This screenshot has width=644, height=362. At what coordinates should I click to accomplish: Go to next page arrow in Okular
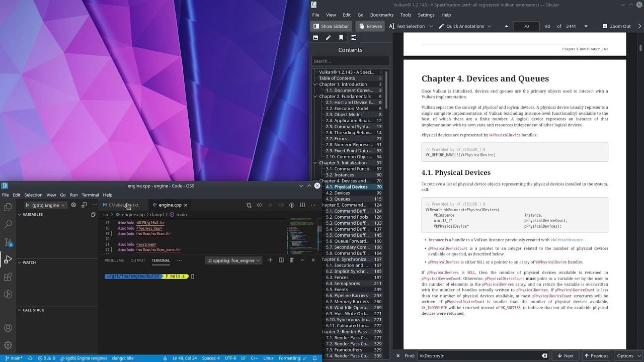(x=586, y=26)
